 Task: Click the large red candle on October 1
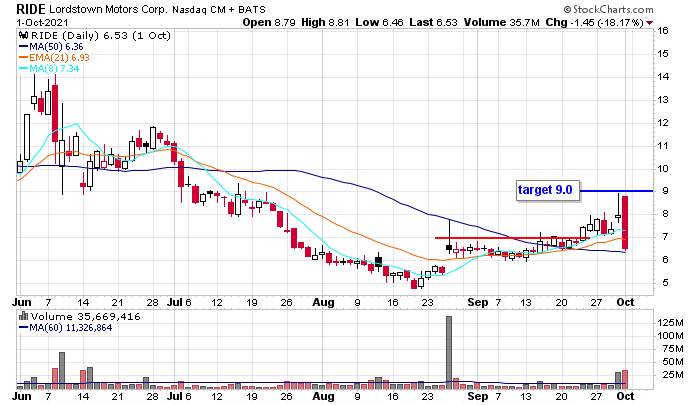click(625, 222)
